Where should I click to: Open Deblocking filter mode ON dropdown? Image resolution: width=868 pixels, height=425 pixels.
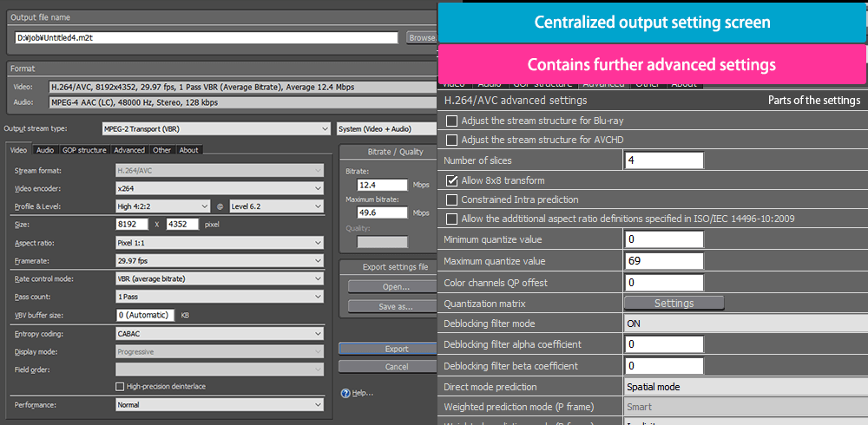pyautogui.click(x=746, y=324)
